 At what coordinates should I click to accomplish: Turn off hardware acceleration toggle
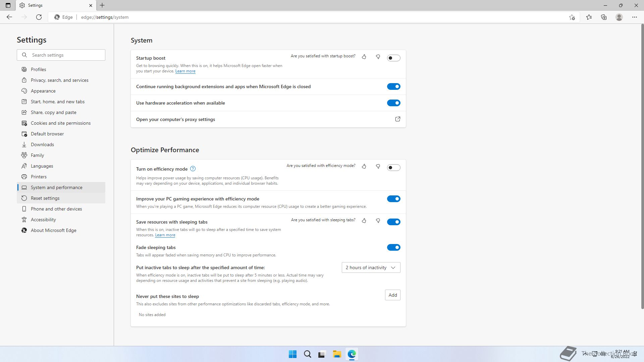coord(393,103)
